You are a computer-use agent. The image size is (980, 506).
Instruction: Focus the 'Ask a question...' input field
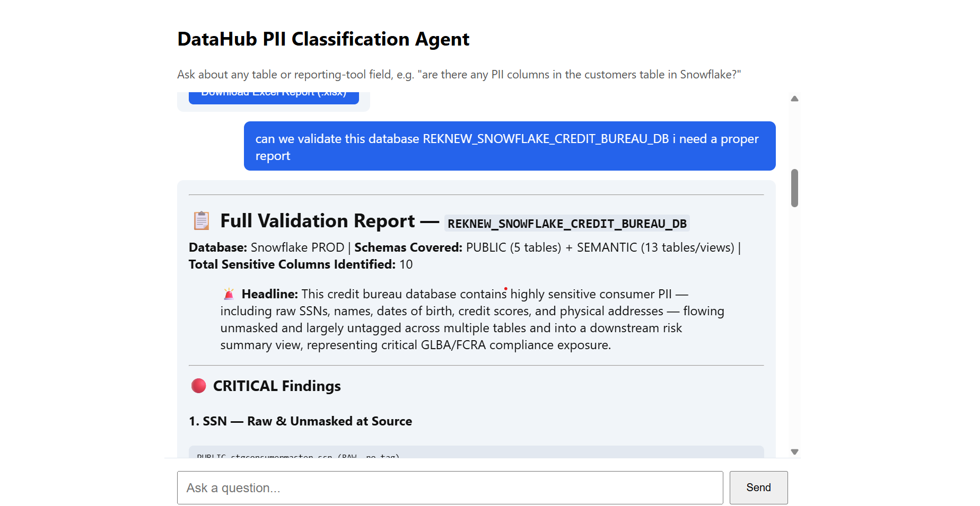(x=450, y=487)
